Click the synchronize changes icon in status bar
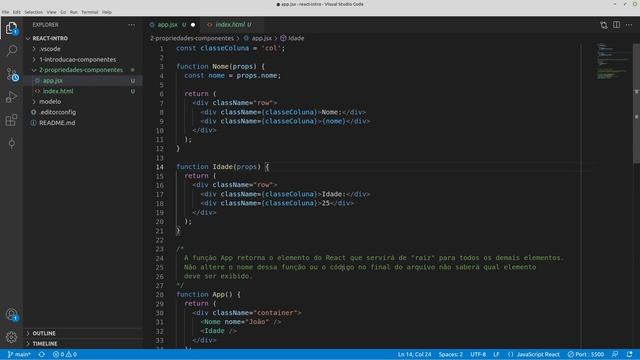640x360 pixels. tap(42, 354)
